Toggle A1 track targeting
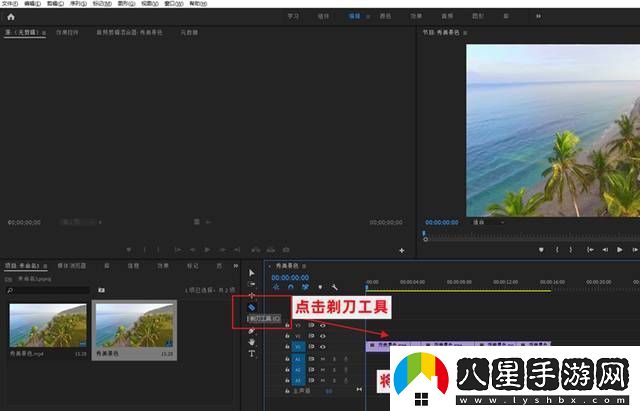640x411 pixels. coord(298,359)
